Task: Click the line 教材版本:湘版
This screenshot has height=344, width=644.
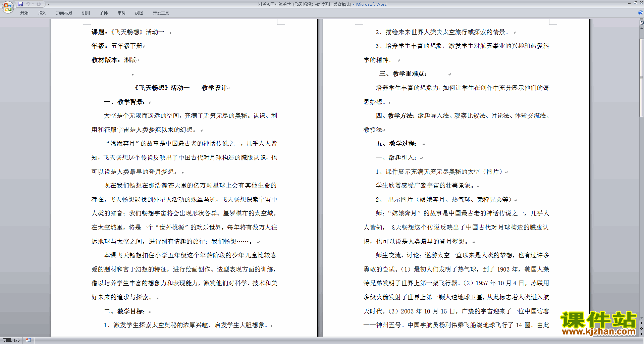Action: coord(114,60)
